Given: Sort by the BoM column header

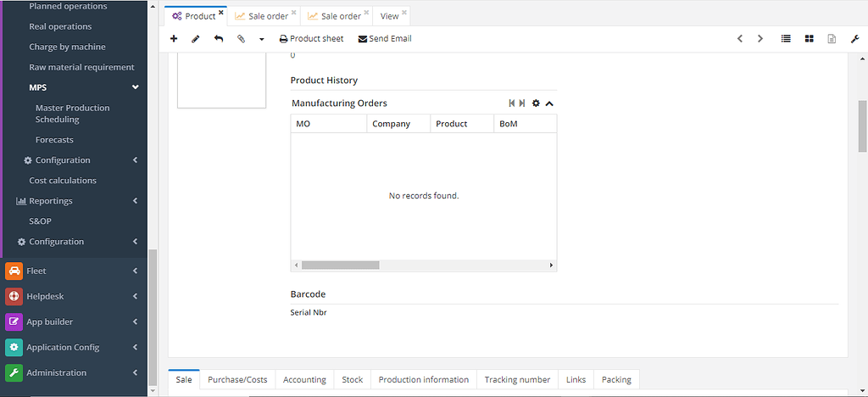Looking at the screenshot, I should pyautogui.click(x=525, y=124).
